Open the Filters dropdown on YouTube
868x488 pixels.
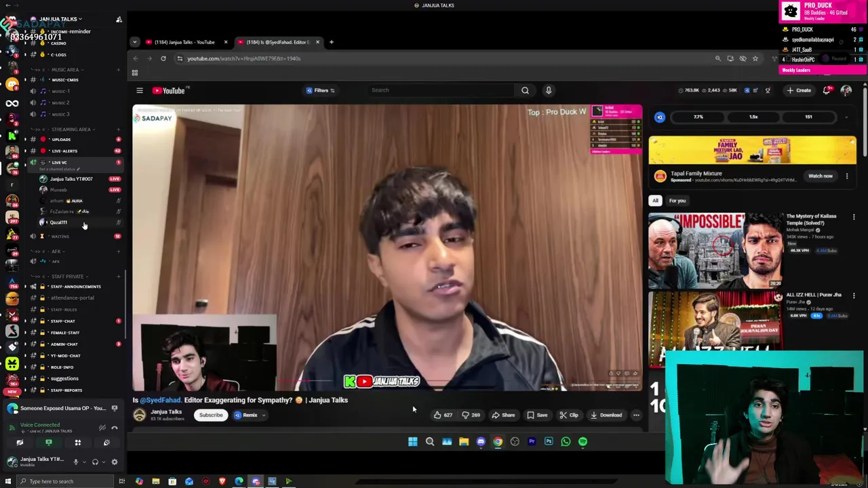320,90
